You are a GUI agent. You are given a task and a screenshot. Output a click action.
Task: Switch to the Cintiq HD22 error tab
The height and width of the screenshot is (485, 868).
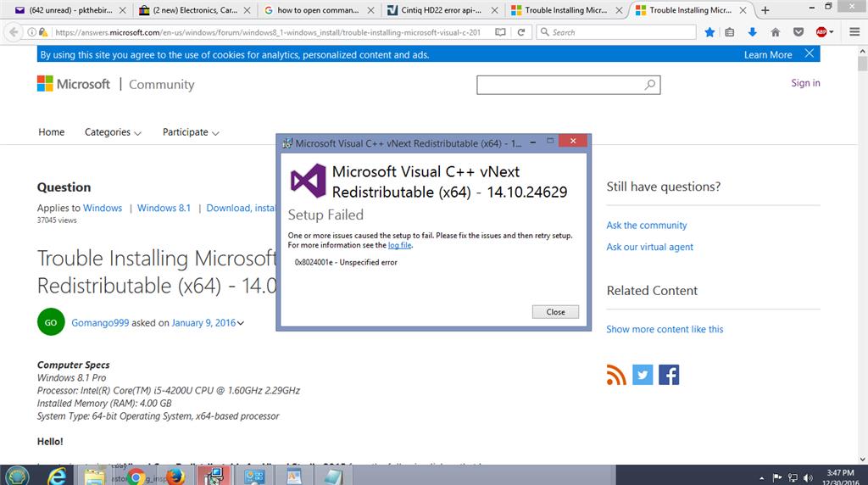point(437,10)
